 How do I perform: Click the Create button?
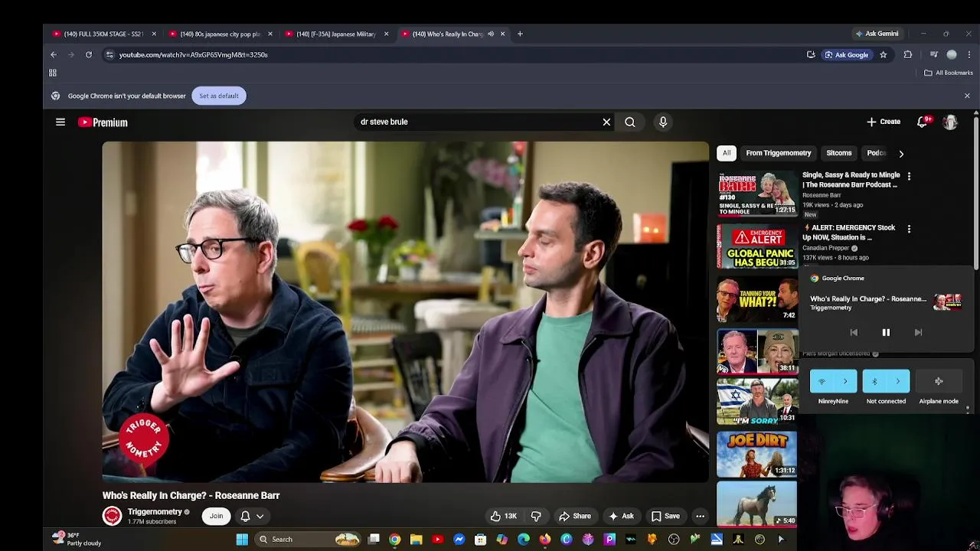[884, 122]
